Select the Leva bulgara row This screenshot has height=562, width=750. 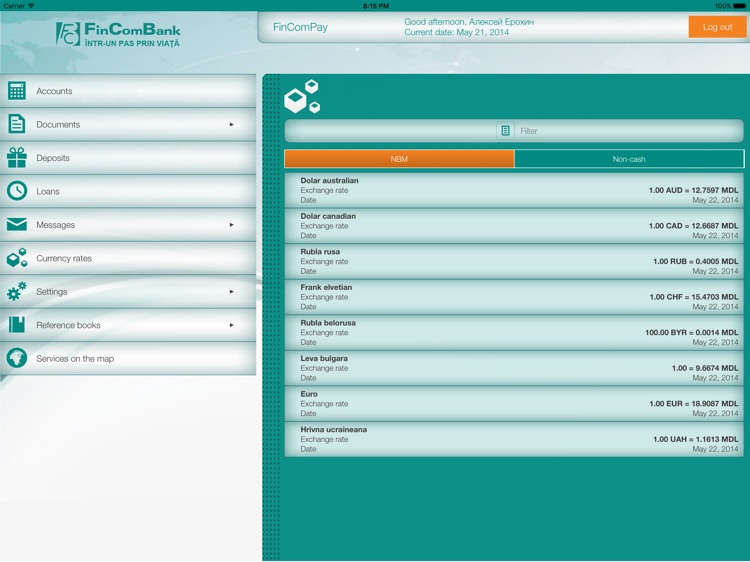click(514, 368)
